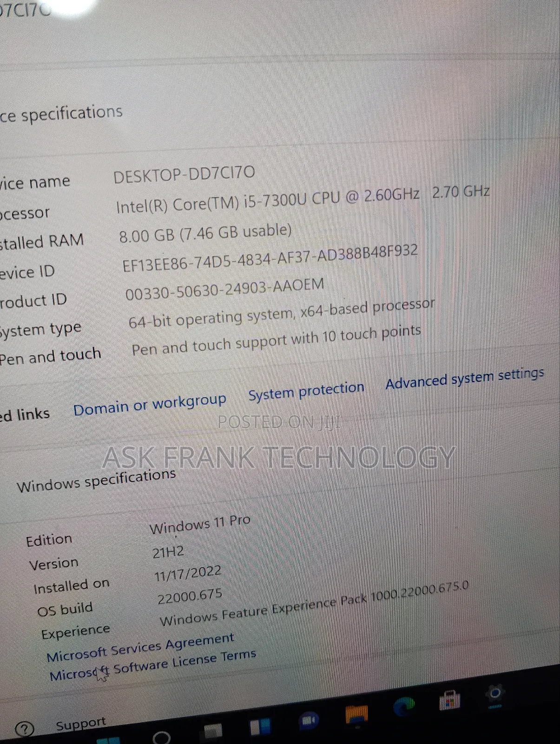Open Domain or workgroup link

150,404
